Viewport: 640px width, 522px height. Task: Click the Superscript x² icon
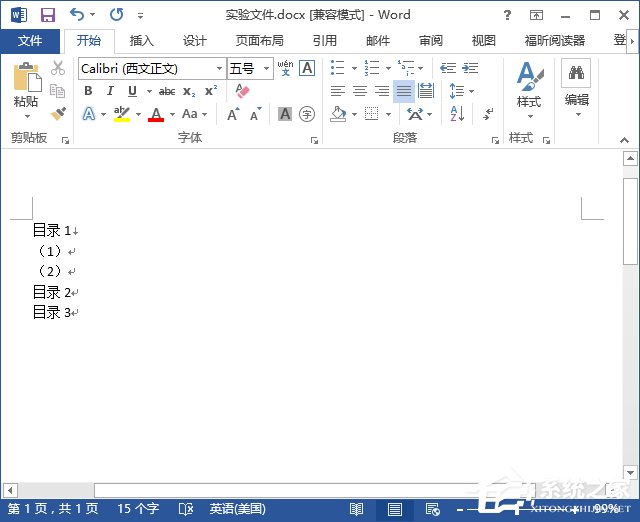211,91
